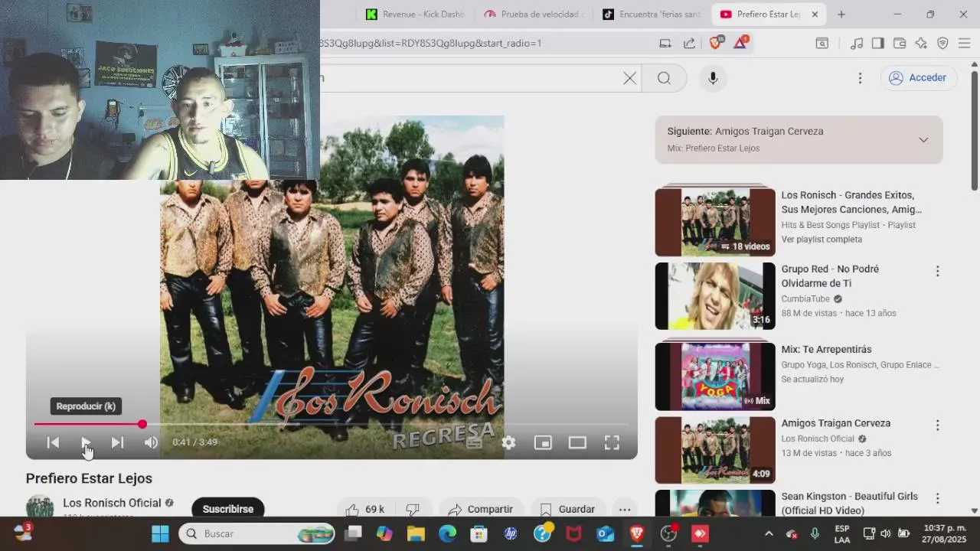This screenshot has height=551, width=980.
Task: Open a new browser tab with plus
Action: tap(841, 14)
